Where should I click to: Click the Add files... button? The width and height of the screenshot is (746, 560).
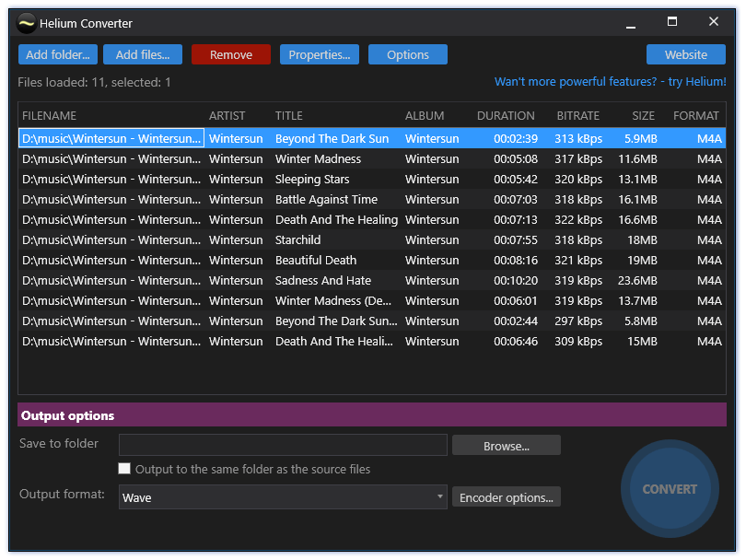pyautogui.click(x=143, y=54)
